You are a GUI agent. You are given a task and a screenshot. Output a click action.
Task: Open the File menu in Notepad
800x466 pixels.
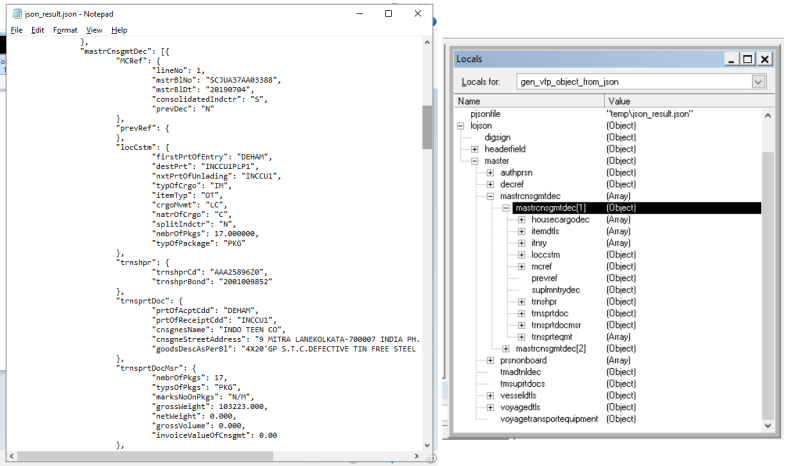17,30
